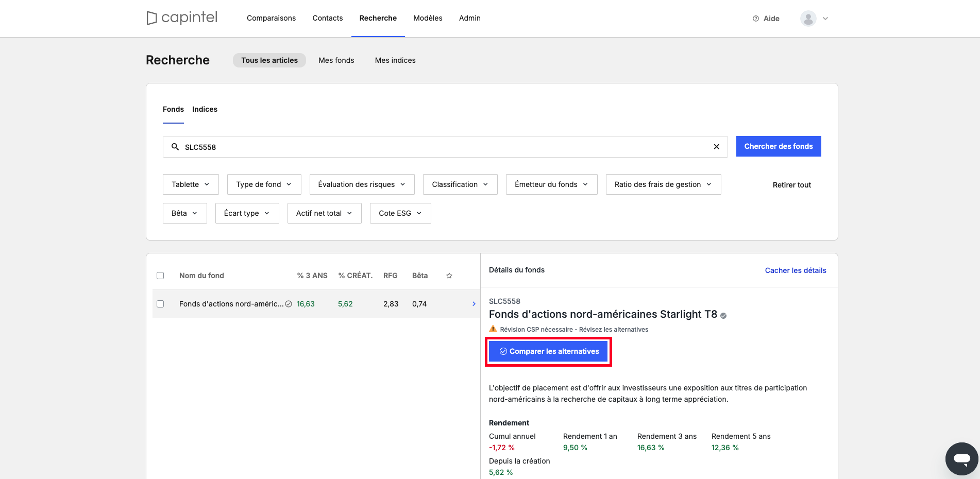Click the SLC5558 fund code label in the details panel

[x=504, y=301]
